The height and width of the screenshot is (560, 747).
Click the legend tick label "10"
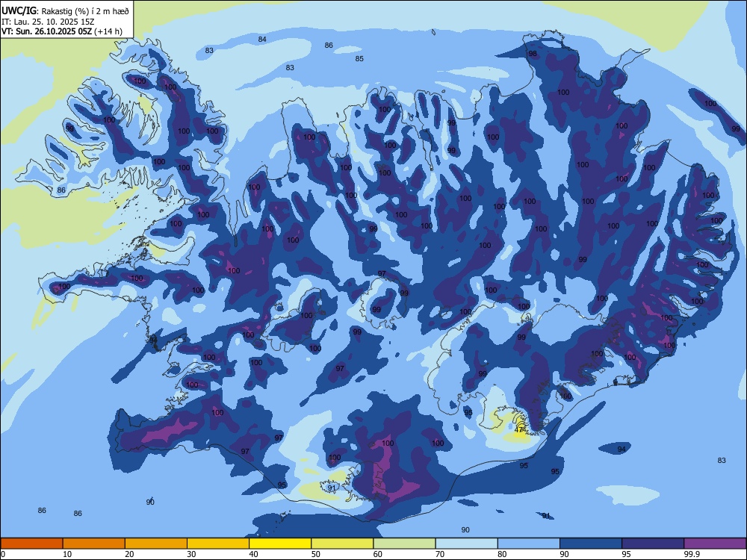[67, 554]
